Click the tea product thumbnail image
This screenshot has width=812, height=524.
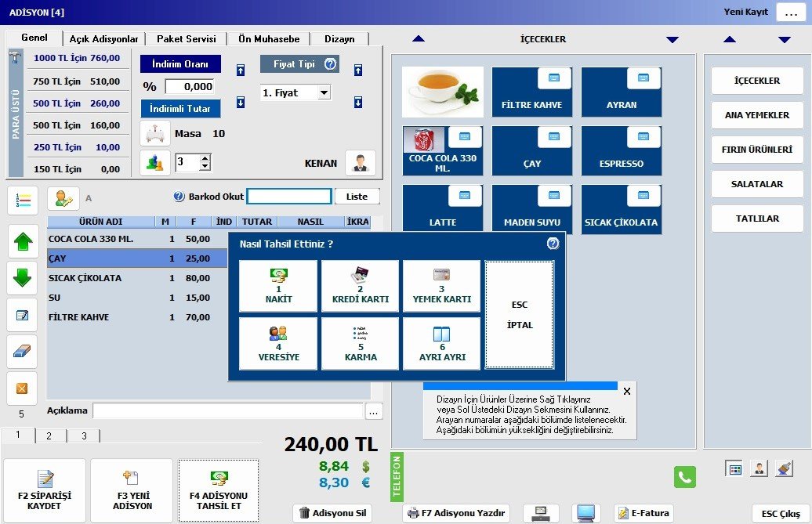442,92
